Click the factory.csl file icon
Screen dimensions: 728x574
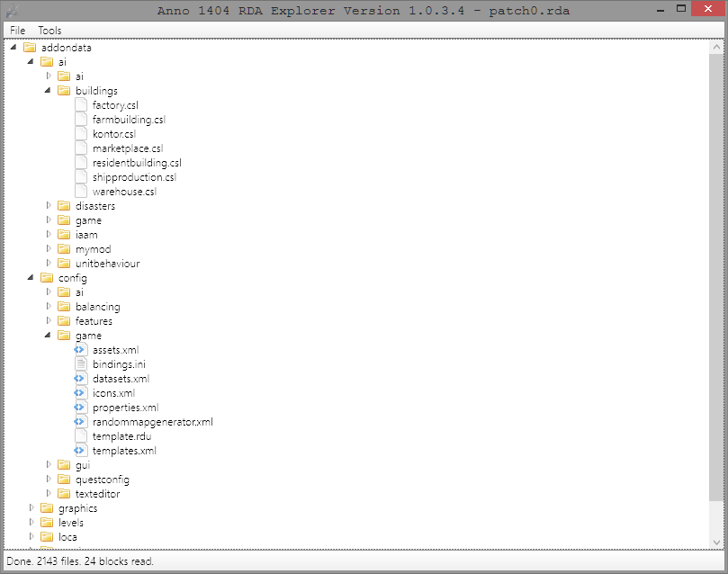[81, 105]
